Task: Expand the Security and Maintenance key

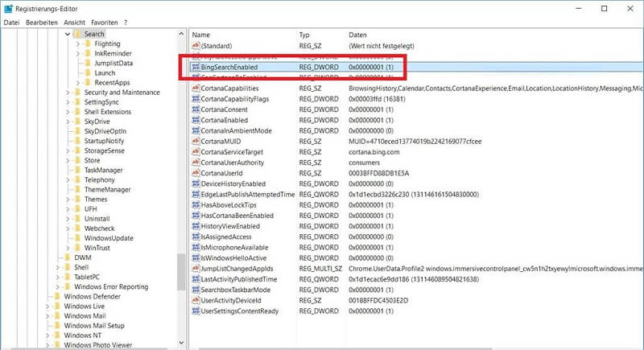Action: [68, 93]
